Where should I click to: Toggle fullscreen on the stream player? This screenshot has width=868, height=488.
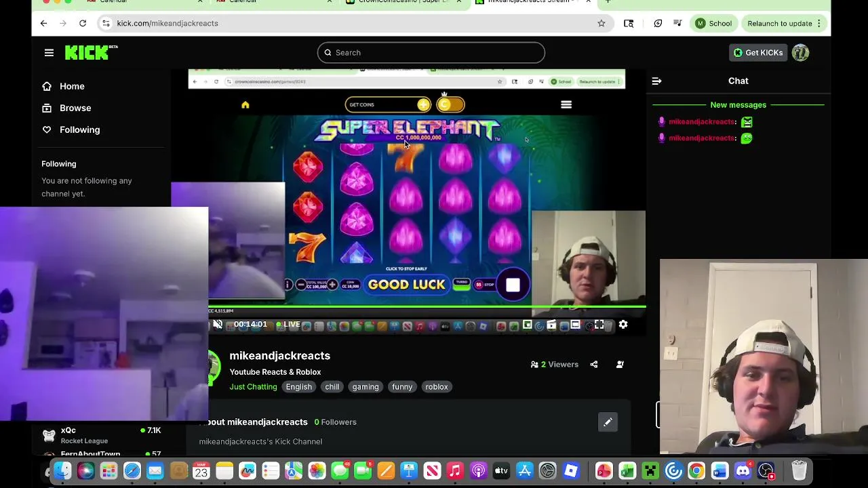(599, 325)
